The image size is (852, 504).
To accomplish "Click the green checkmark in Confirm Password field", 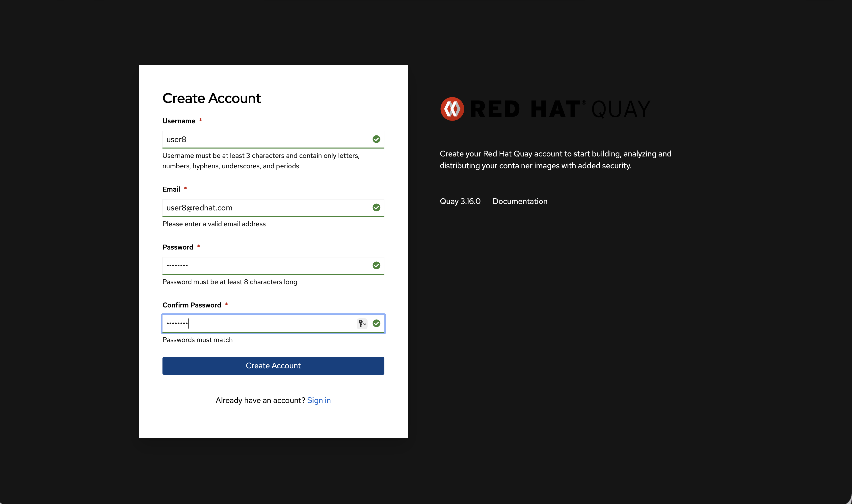I will tap(376, 323).
